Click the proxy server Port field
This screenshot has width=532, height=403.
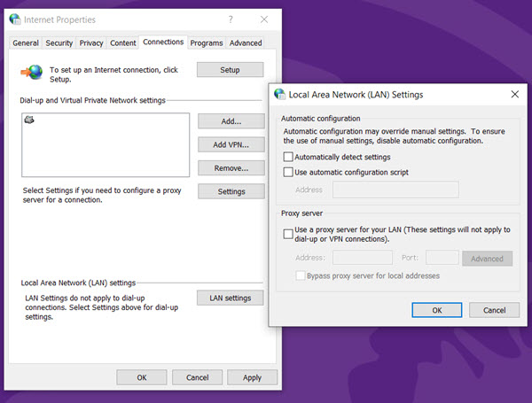click(x=442, y=258)
